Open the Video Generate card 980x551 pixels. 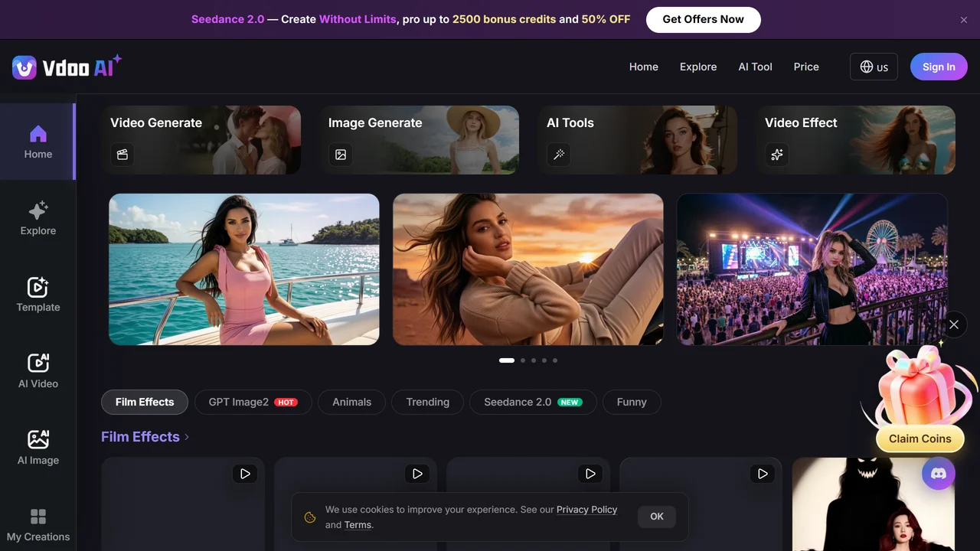tap(201, 140)
